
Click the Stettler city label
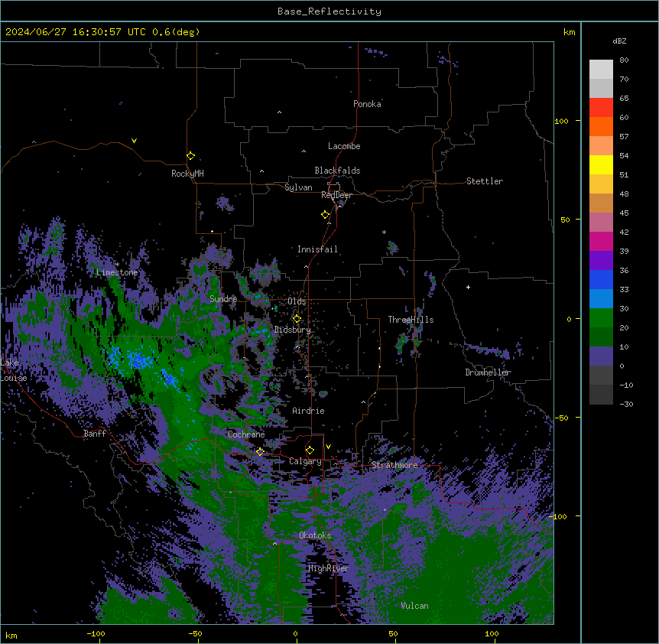tap(485, 181)
